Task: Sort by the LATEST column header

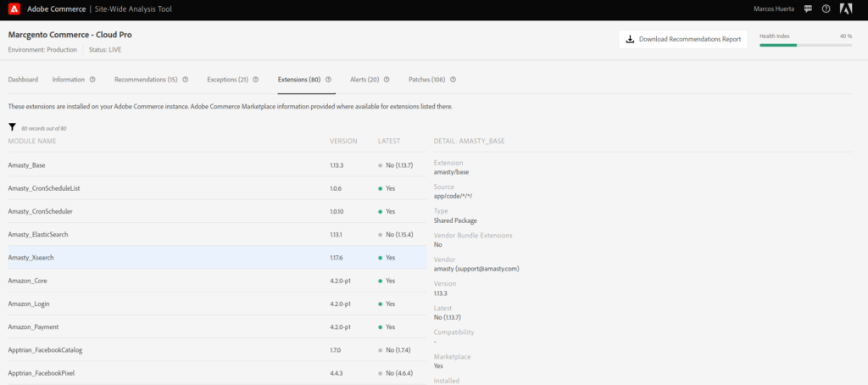Action: click(x=389, y=142)
